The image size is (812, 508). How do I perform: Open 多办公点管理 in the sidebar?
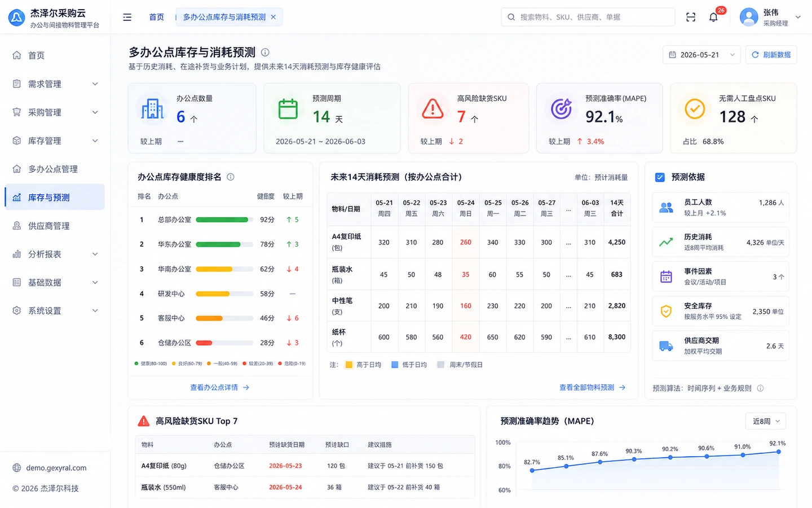click(x=55, y=169)
